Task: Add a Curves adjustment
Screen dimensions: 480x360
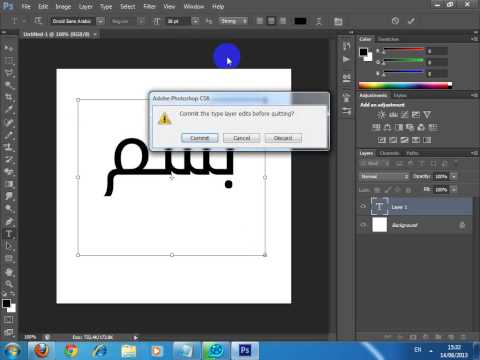Action: pyautogui.click(x=404, y=115)
